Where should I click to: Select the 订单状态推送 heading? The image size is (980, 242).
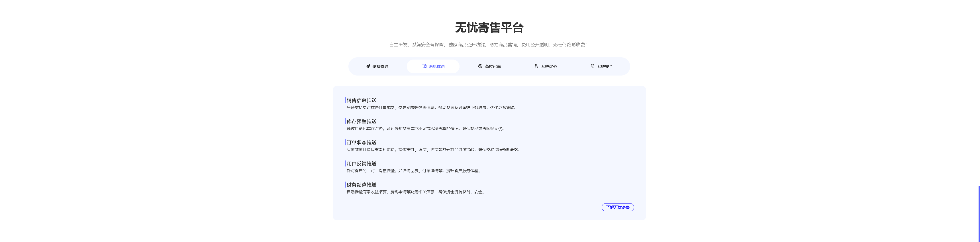click(362, 143)
